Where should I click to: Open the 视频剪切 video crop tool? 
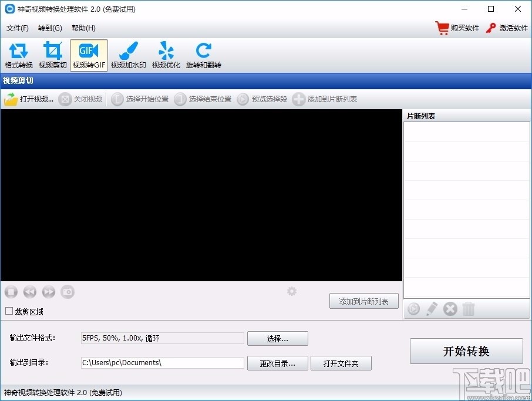coord(53,55)
